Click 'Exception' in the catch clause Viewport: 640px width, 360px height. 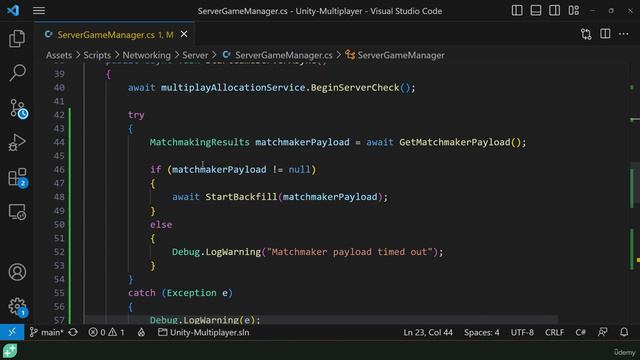tap(191, 293)
